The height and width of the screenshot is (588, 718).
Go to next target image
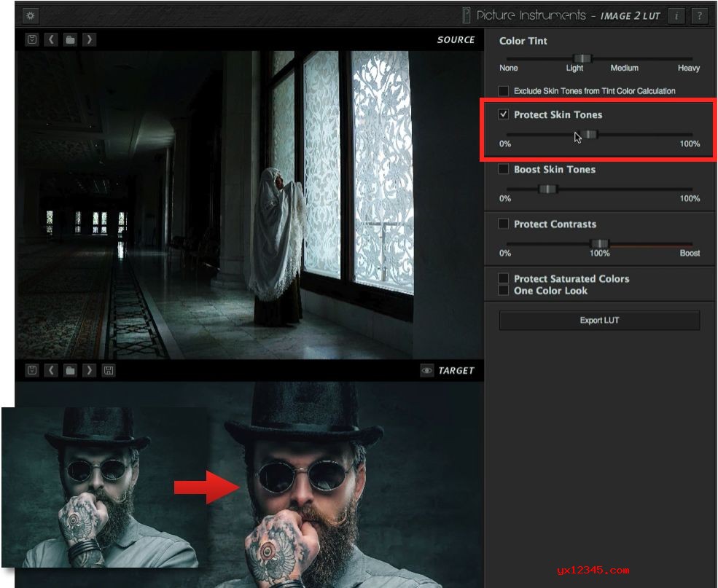[89, 371]
